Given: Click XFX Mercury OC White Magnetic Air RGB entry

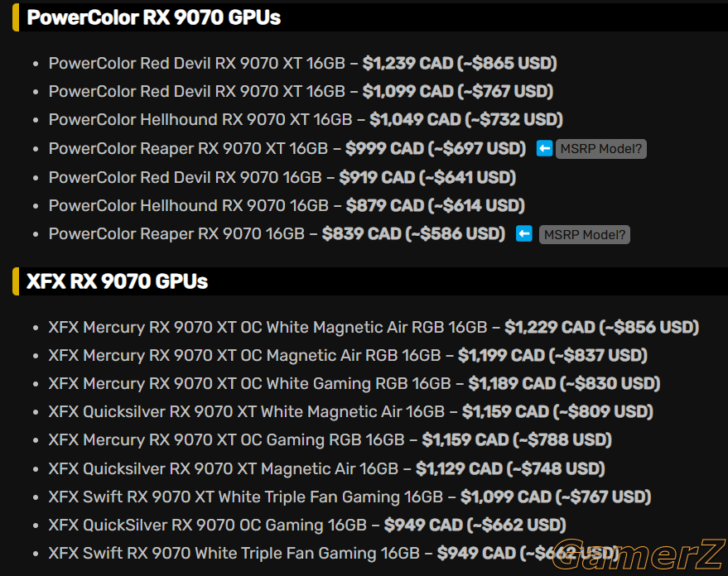Looking at the screenshot, I should 374,328.
